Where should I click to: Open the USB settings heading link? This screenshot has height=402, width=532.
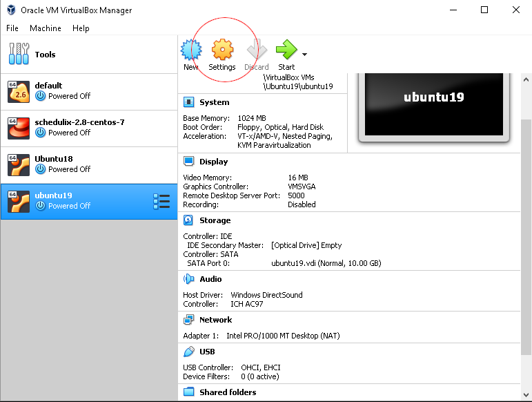tap(207, 352)
